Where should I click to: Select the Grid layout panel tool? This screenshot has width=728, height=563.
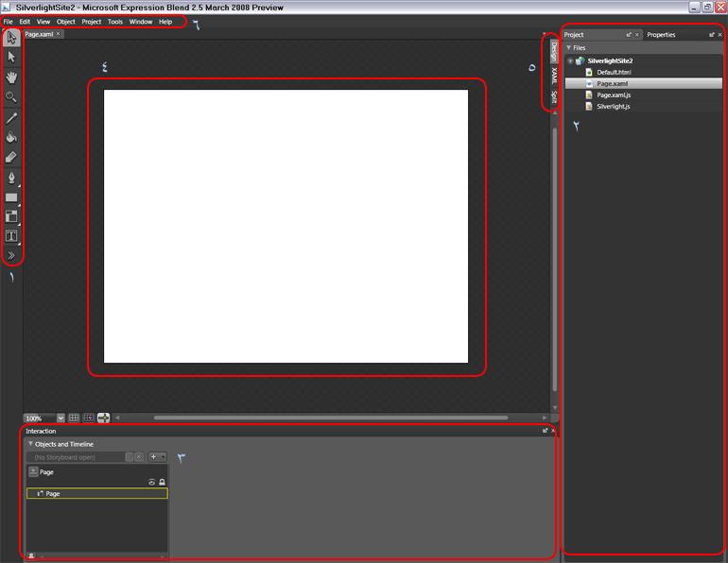click(x=11, y=216)
